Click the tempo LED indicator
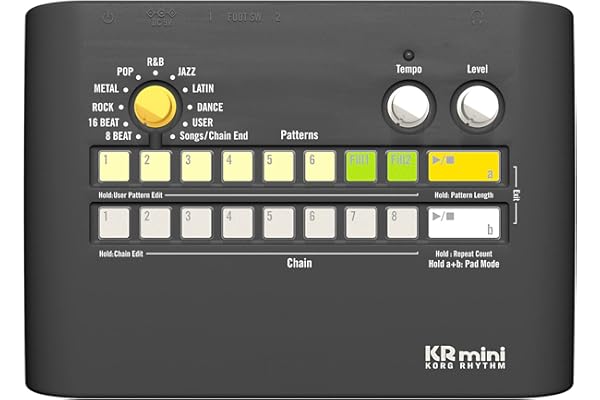Screen dimensions: 600x400 click(x=408, y=55)
